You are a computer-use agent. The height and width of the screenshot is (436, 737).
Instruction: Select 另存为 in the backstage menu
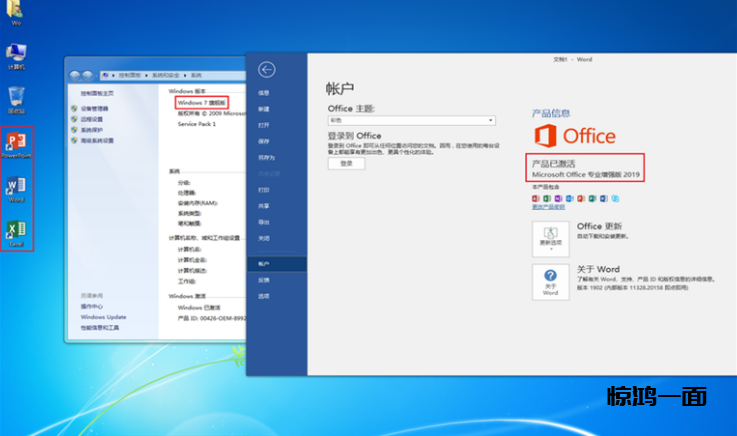[x=265, y=157]
